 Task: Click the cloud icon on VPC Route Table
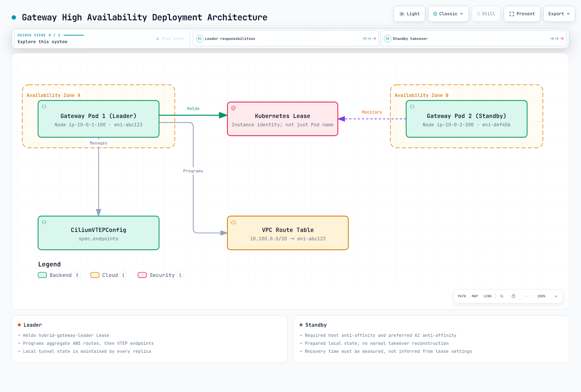click(x=233, y=222)
